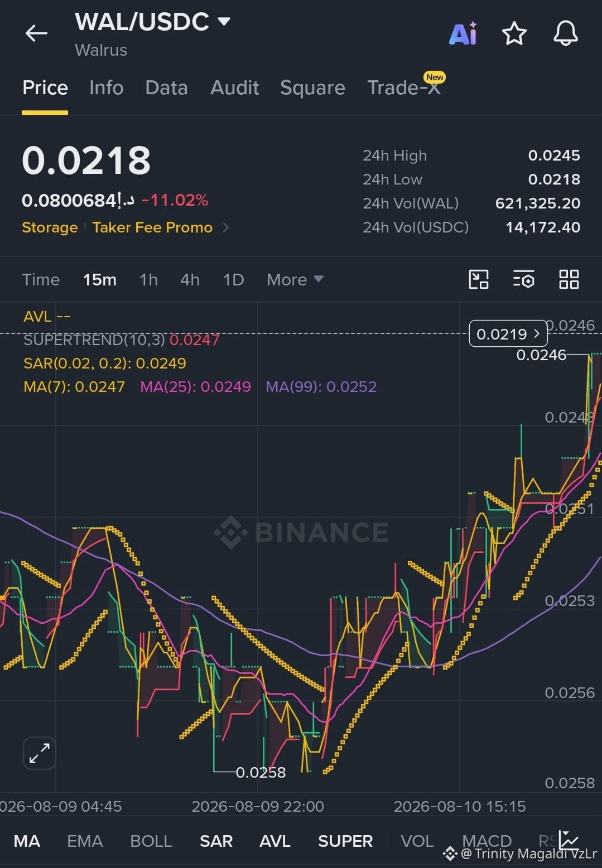Click the 24h Vol(USDC) value 14,172.40
This screenshot has height=868, width=602.
pos(543,227)
